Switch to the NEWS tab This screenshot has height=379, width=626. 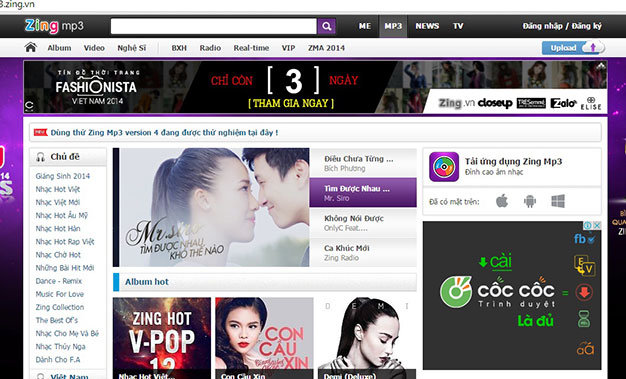(427, 26)
